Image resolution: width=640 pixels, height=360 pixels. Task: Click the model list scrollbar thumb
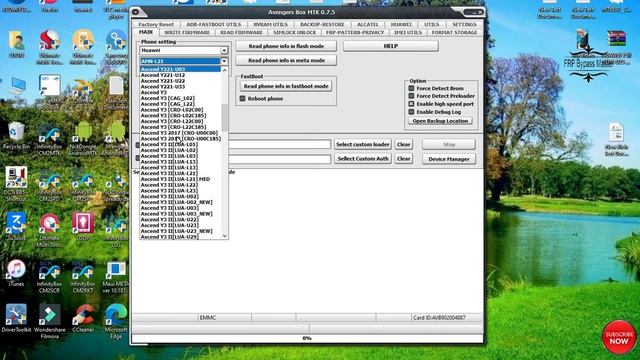point(224,118)
